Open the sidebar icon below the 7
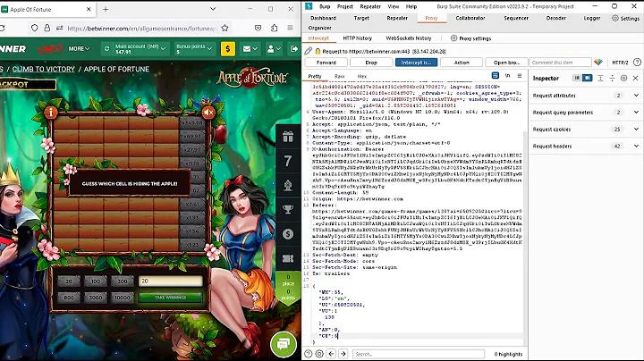 pyautogui.click(x=288, y=185)
